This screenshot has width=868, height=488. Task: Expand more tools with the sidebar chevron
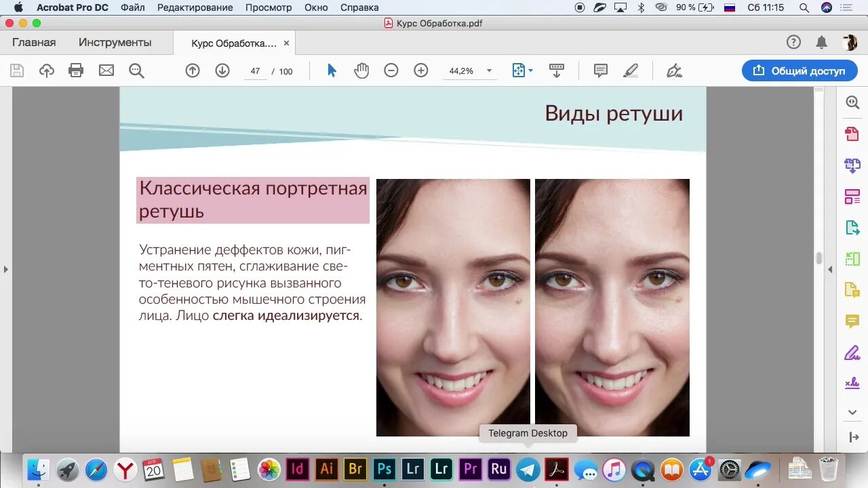pyautogui.click(x=852, y=412)
